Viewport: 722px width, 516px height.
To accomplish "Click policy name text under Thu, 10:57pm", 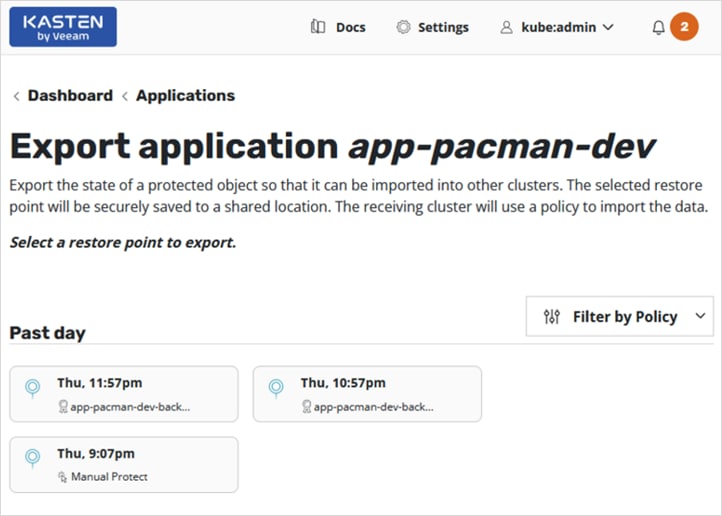I will click(374, 407).
